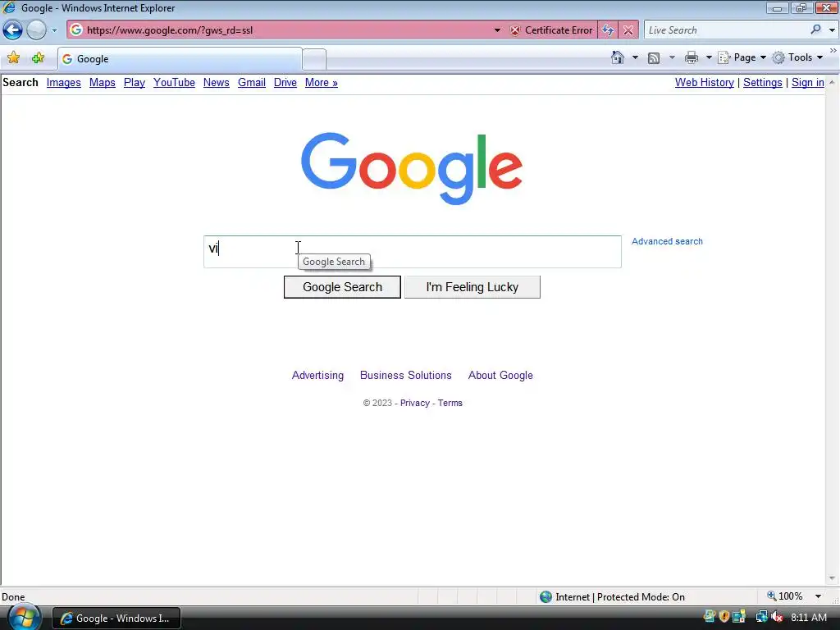
Task: Open the Images link
Action: [64, 83]
